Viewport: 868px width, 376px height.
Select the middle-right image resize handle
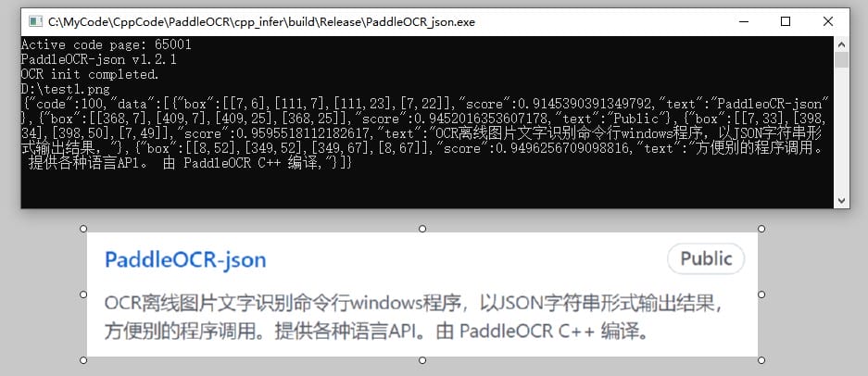[x=761, y=295]
